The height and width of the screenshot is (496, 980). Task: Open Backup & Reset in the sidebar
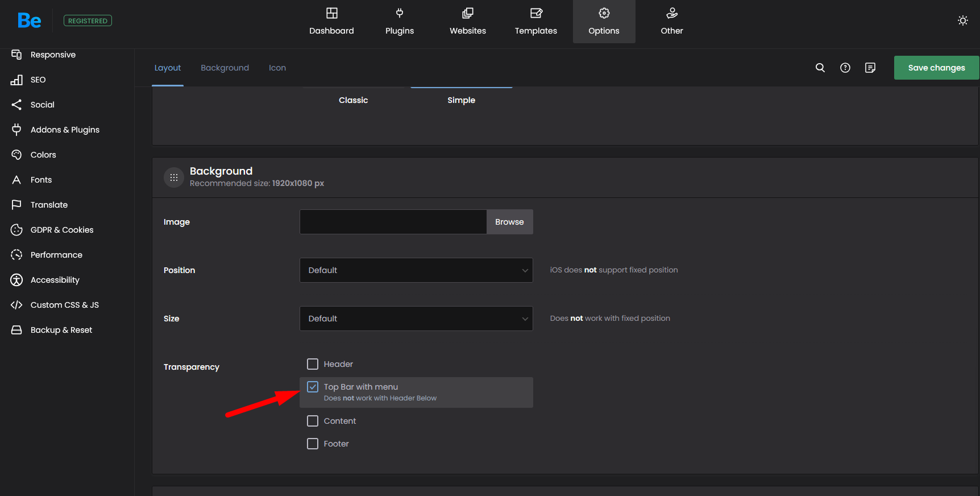tap(61, 330)
